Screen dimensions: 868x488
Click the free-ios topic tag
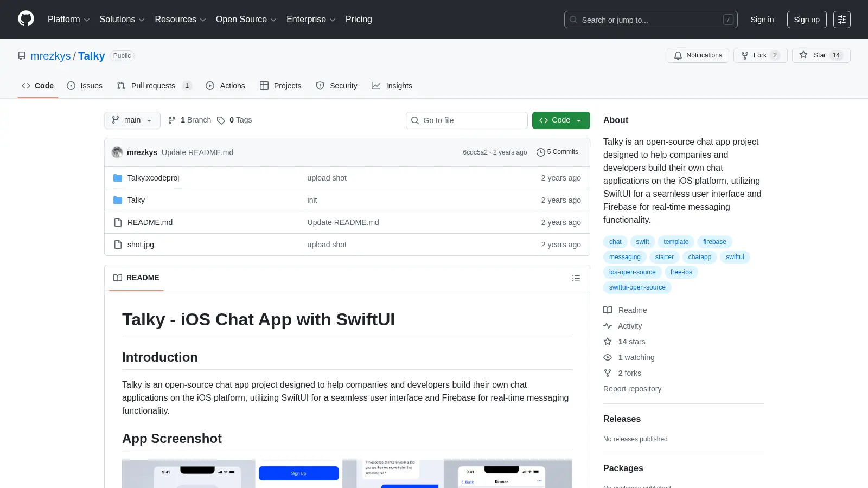681,272
